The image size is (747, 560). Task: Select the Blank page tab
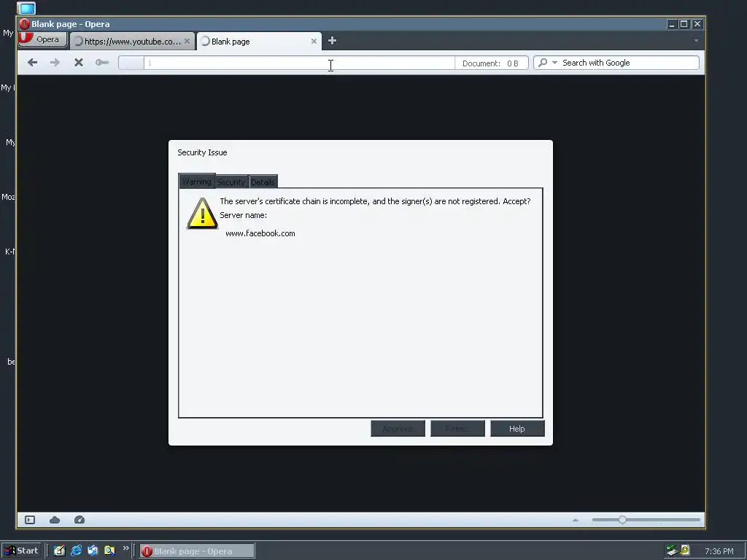click(x=259, y=42)
